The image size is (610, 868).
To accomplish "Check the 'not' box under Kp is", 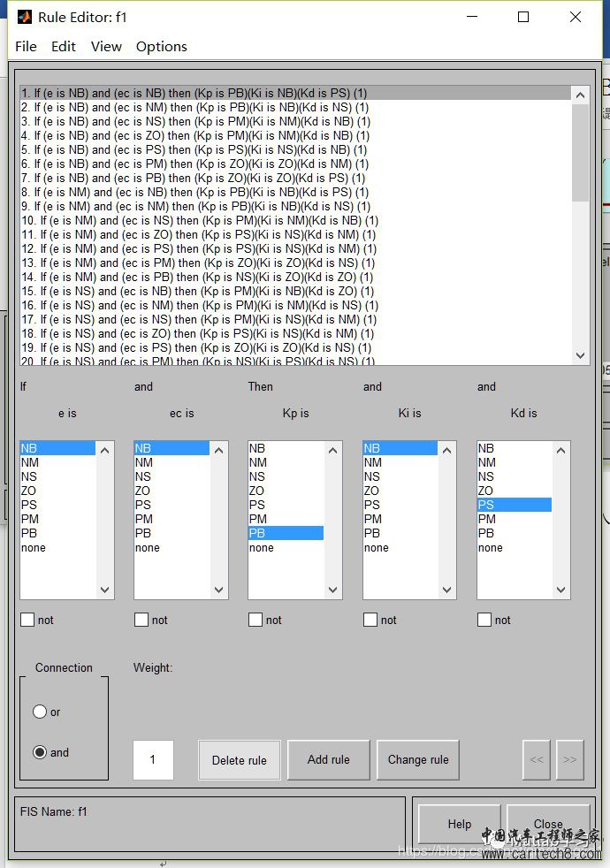I will pyautogui.click(x=255, y=620).
